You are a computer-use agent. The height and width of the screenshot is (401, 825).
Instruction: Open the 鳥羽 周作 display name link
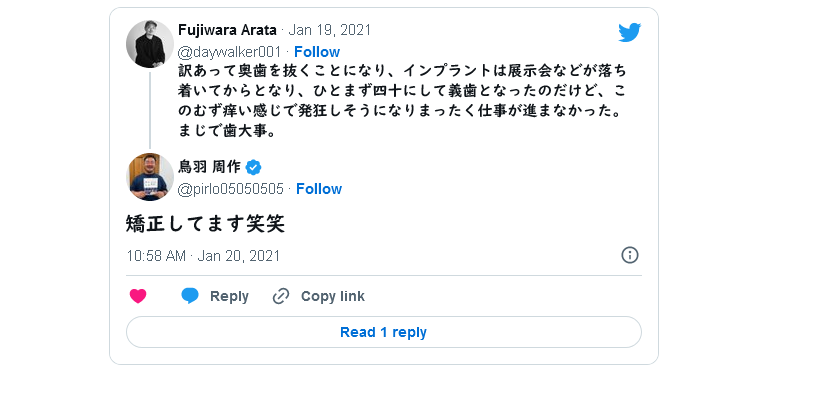tap(209, 167)
